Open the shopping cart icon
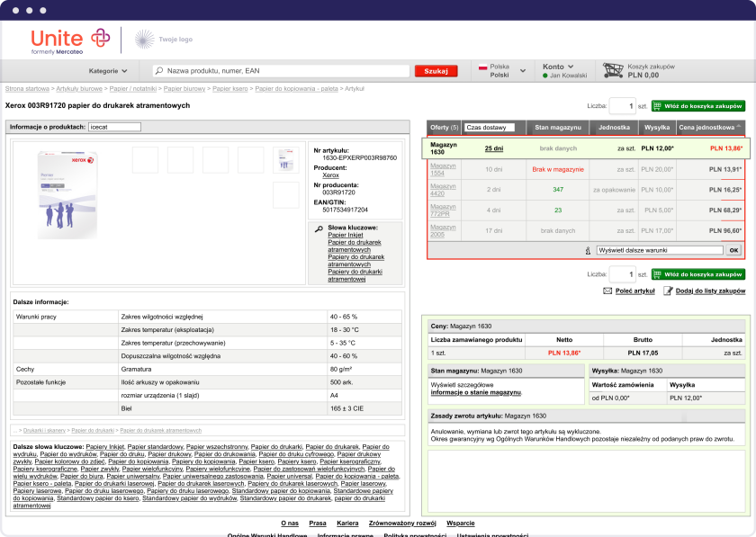The width and height of the screenshot is (756, 537). coord(612,70)
